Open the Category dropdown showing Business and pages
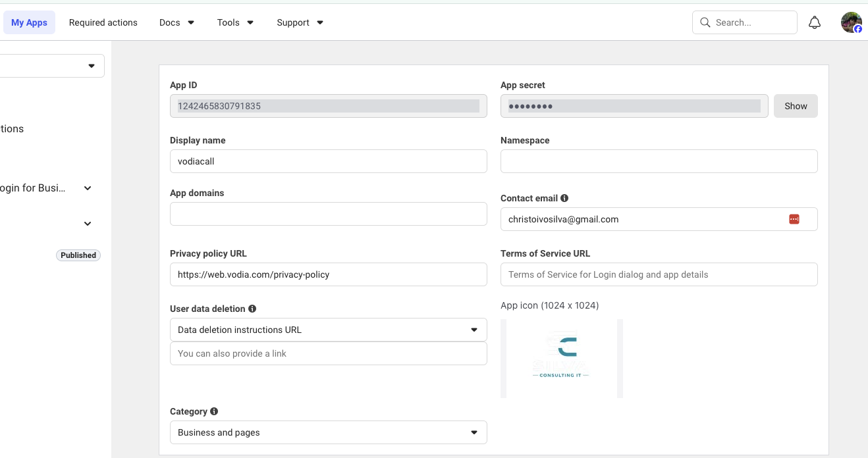 point(328,432)
